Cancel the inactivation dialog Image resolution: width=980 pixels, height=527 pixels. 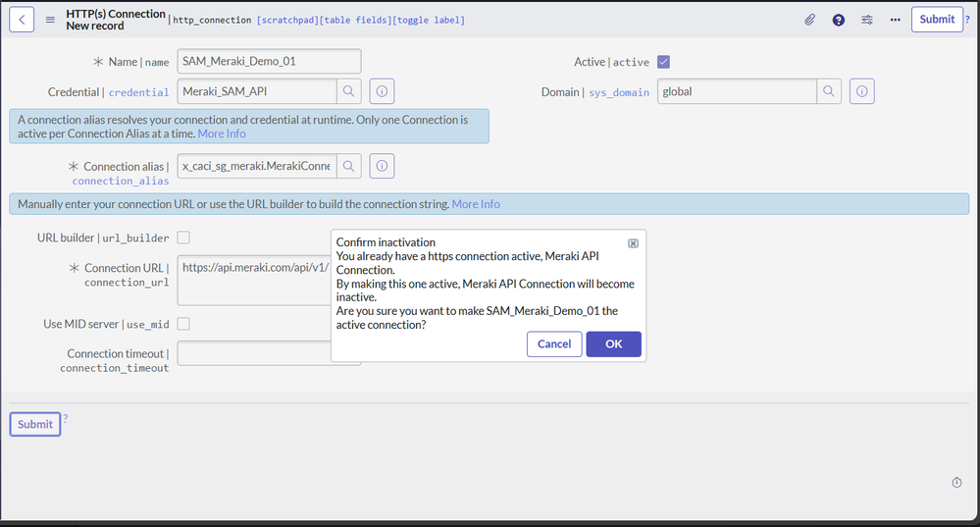pyautogui.click(x=554, y=343)
